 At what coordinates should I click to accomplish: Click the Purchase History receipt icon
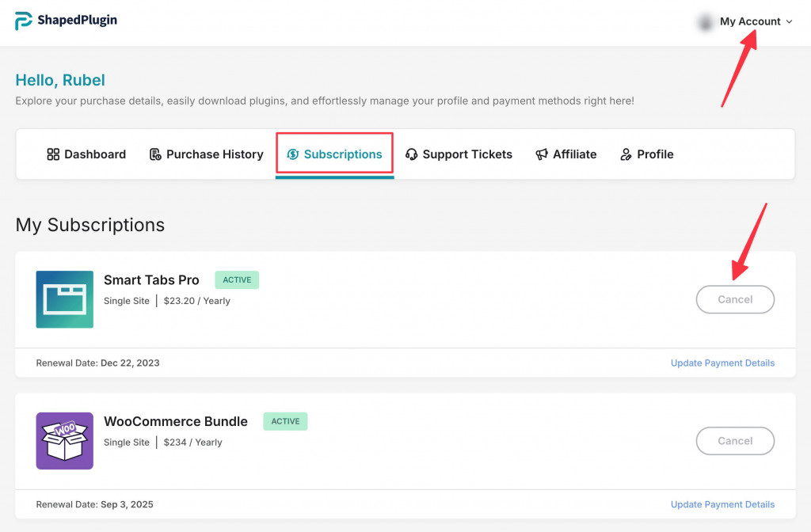coord(155,154)
